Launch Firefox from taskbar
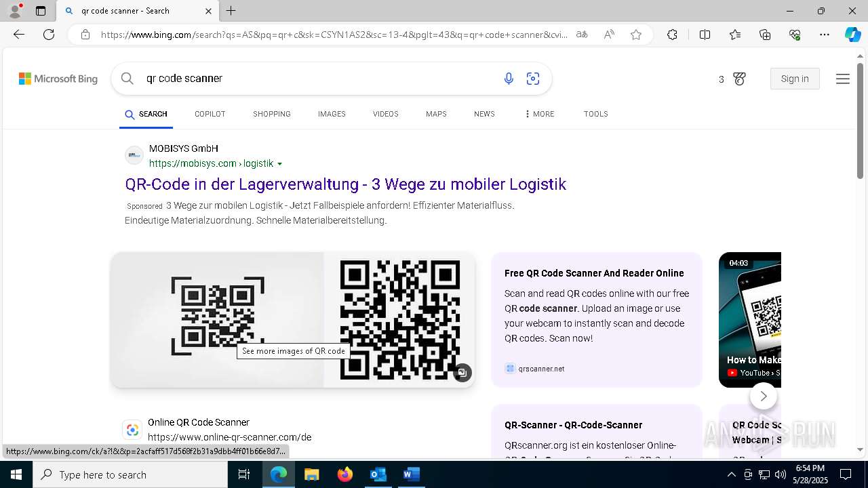This screenshot has width=868, height=488. point(345,474)
